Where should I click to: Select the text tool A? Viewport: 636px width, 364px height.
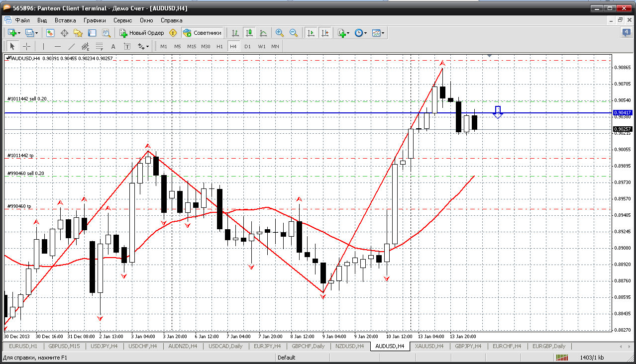coord(113,46)
